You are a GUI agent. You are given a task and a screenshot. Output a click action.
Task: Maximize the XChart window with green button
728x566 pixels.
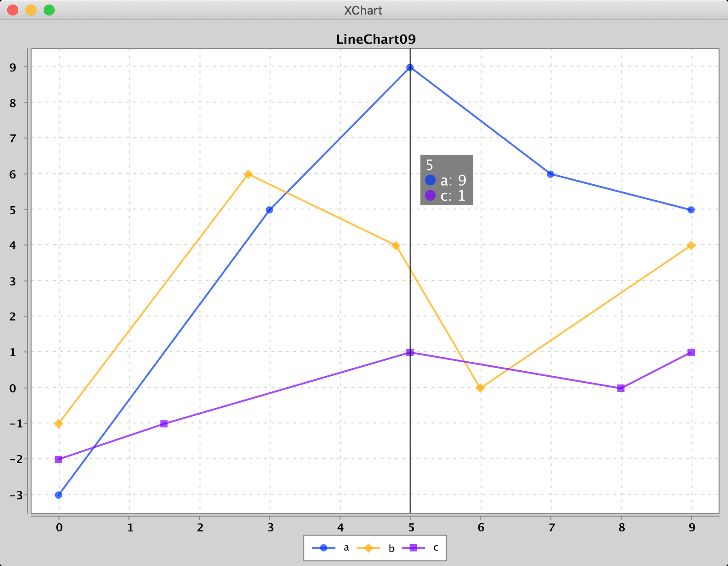(49, 10)
